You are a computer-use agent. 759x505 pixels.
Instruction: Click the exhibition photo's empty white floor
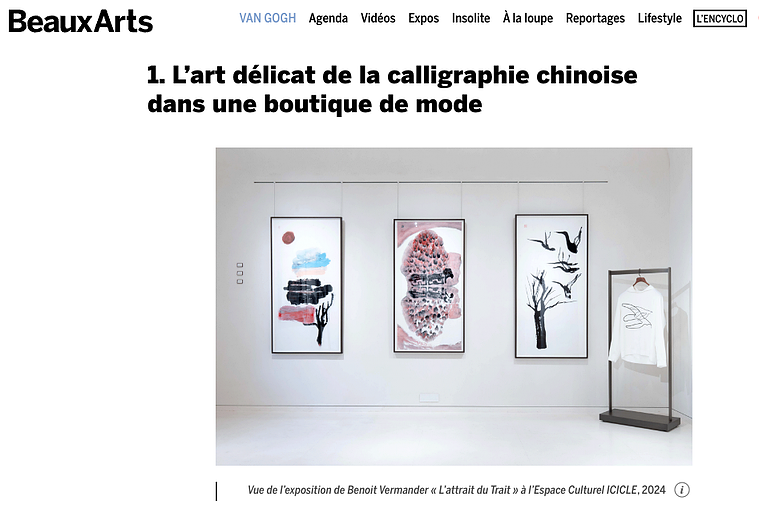point(407,436)
